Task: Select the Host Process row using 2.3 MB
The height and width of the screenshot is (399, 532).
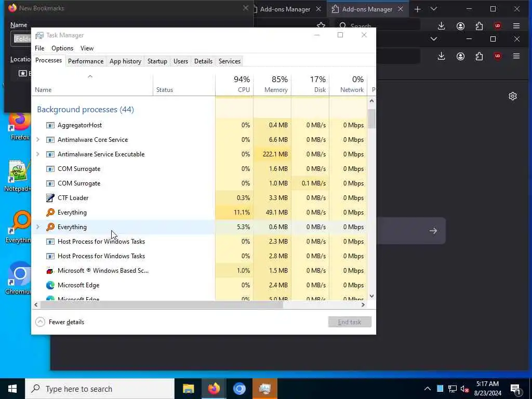Action: click(x=199, y=242)
